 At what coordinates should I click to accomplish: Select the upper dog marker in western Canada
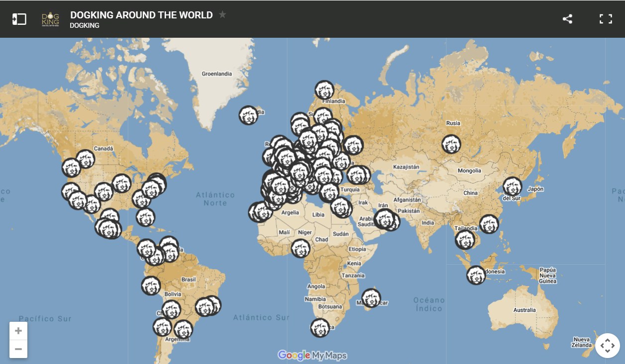click(86, 159)
